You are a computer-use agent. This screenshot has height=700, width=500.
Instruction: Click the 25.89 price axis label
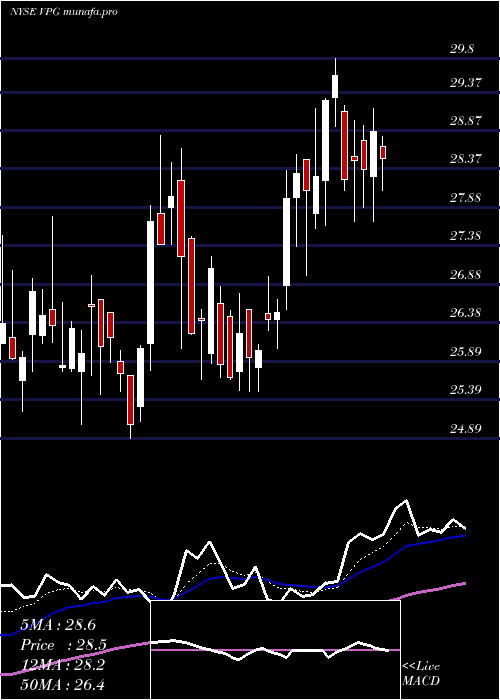coord(466,351)
